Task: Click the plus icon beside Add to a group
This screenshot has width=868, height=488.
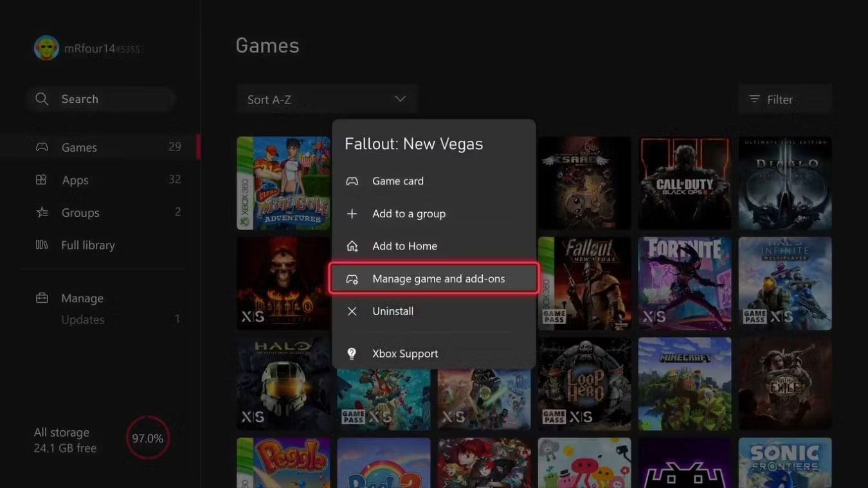Action: point(352,213)
